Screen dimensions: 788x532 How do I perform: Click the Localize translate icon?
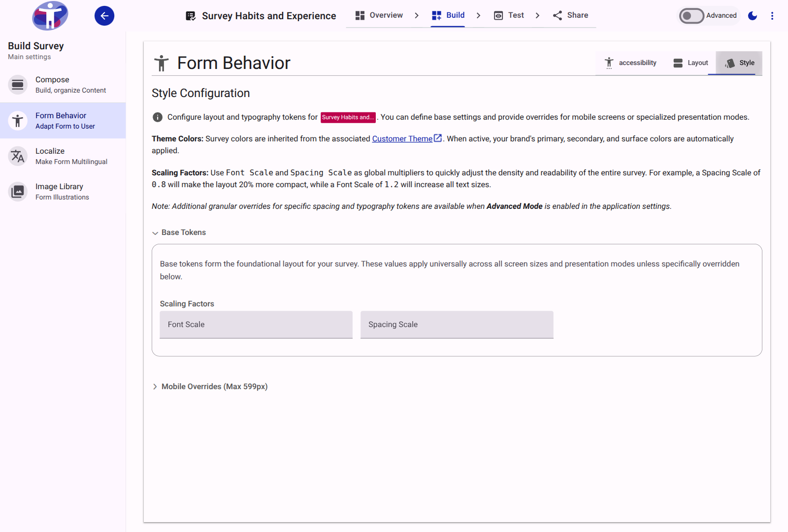pos(18,156)
